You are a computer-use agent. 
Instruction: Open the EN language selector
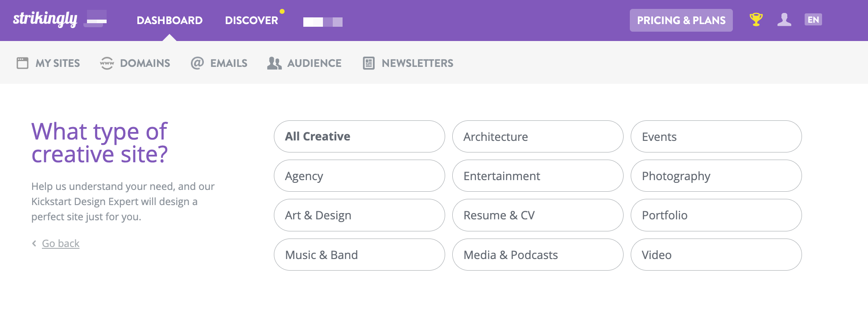tap(813, 20)
